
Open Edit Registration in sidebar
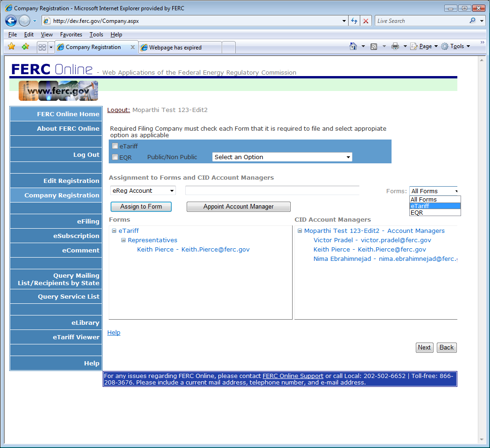56,181
